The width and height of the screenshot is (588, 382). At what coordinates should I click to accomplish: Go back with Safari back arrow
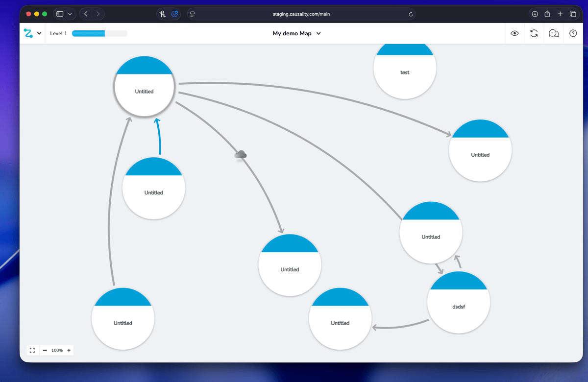click(x=86, y=14)
